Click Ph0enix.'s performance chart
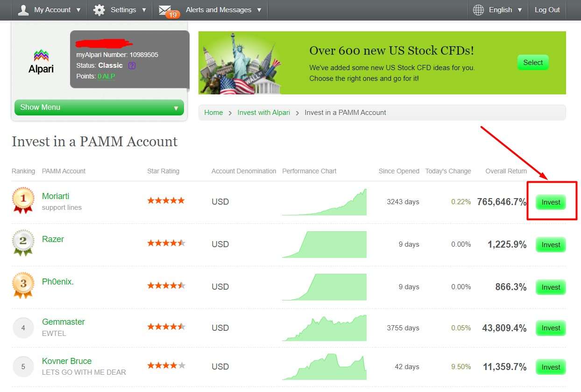The width and height of the screenshot is (581, 392). coord(324,287)
